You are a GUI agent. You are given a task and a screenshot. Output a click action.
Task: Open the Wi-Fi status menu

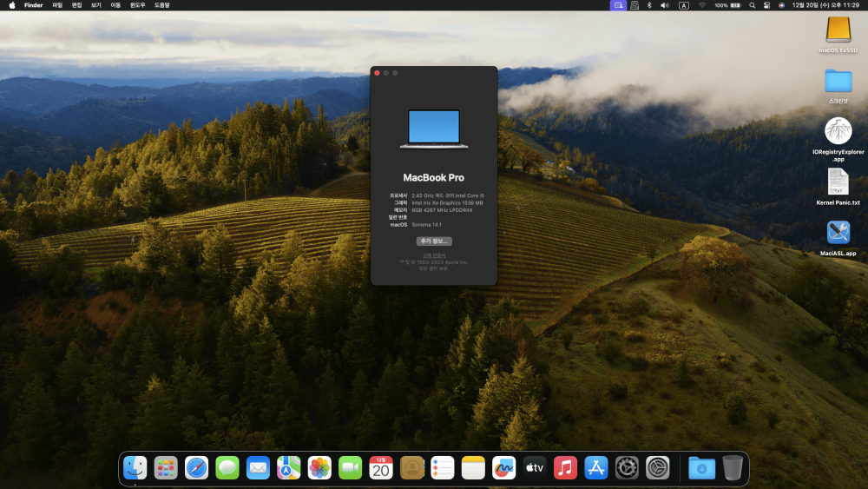(702, 5)
